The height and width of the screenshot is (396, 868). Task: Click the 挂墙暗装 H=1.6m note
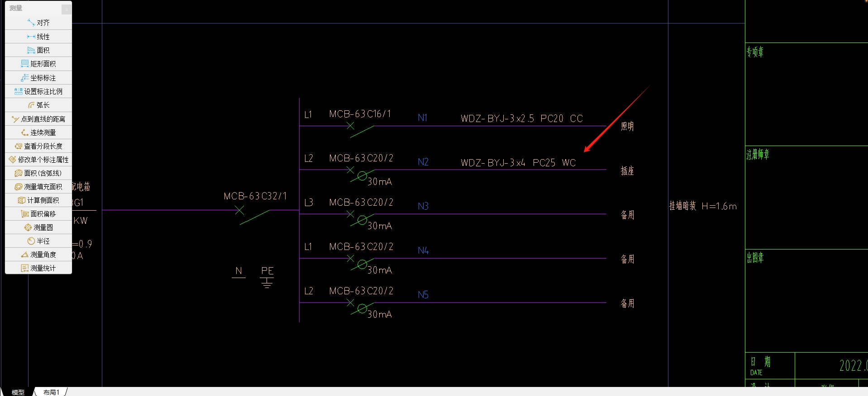tap(703, 206)
